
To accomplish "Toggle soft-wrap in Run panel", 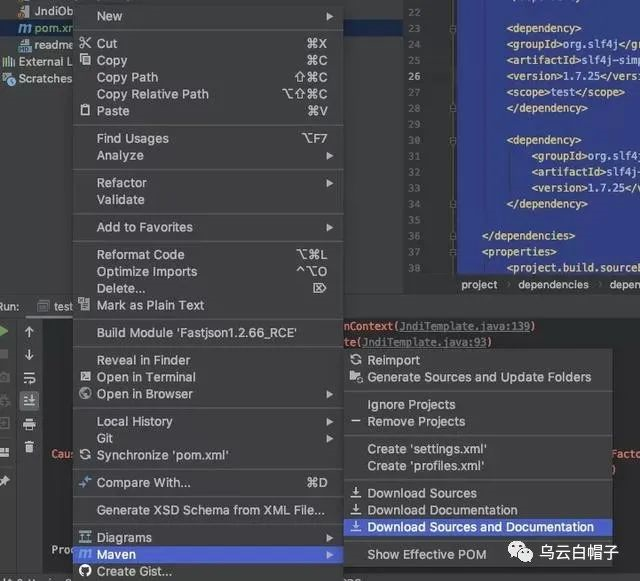I will 29,378.
